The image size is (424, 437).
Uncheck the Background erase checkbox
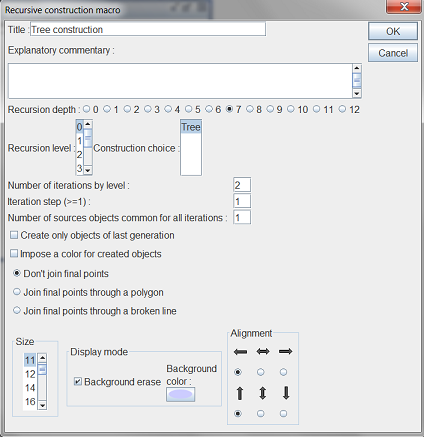78,381
